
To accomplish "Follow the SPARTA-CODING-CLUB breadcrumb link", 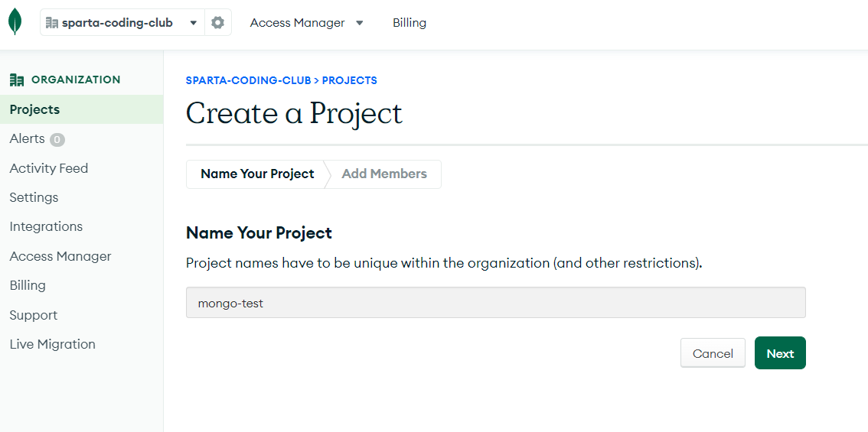I will tap(249, 80).
